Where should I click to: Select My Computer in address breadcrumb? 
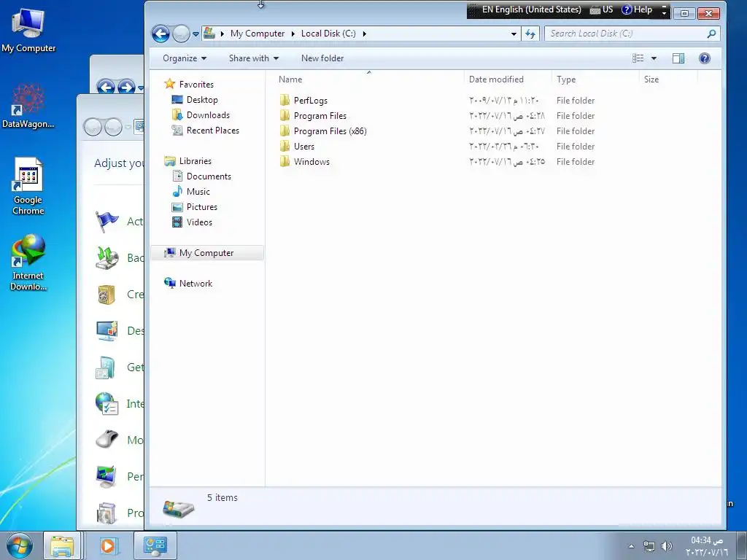[x=258, y=34]
